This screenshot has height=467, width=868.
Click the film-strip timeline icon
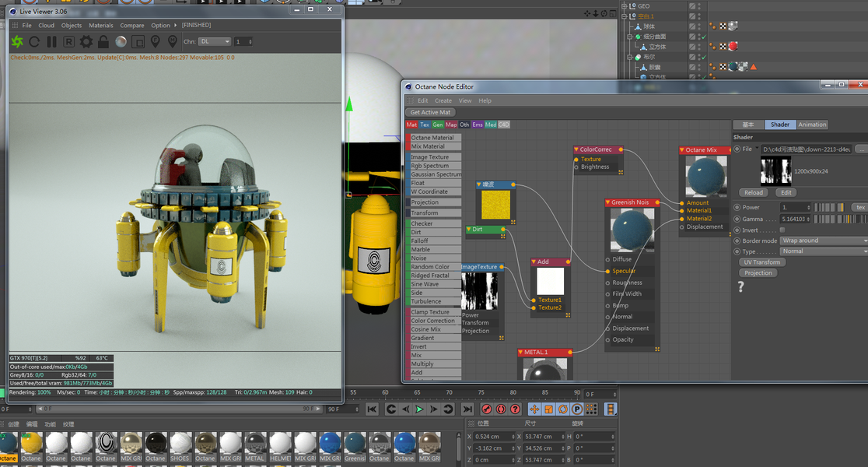[611, 409]
